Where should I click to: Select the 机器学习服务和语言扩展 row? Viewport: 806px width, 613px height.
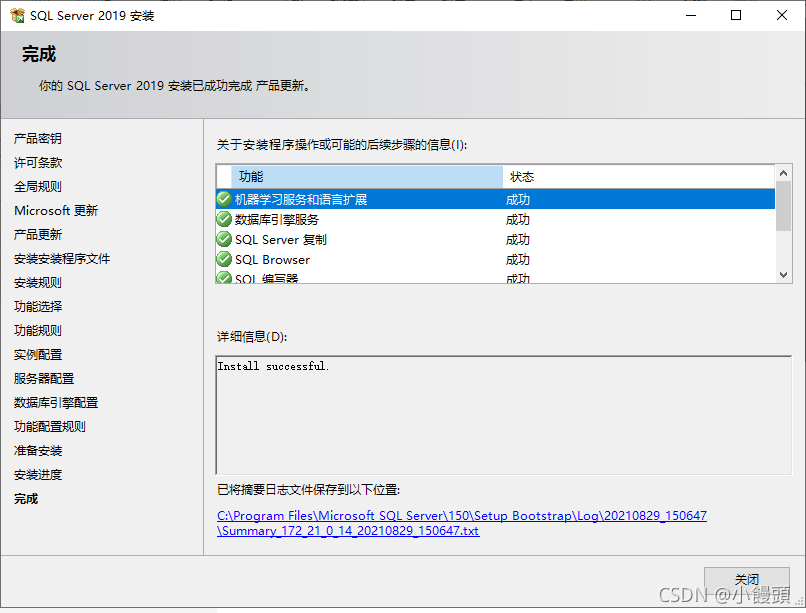coord(496,199)
